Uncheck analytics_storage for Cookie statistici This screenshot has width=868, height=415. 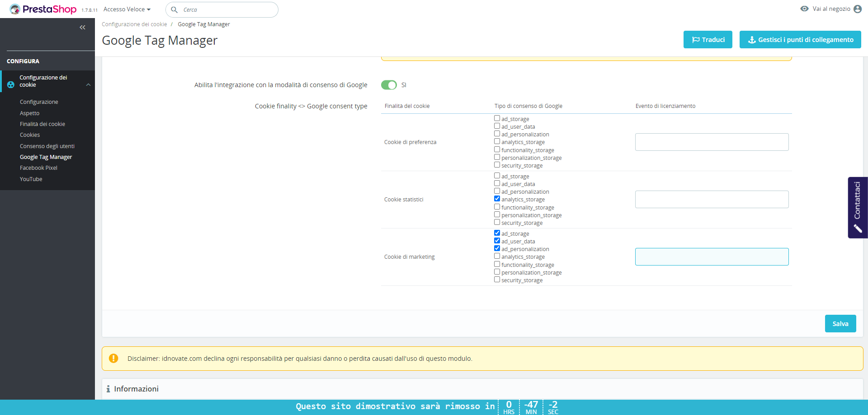[497, 199]
